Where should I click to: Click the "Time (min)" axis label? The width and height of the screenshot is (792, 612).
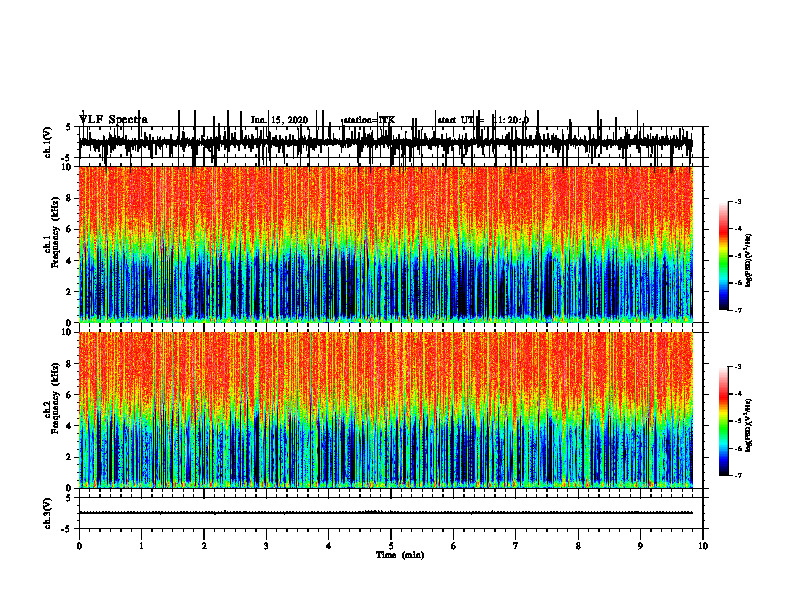coord(400,555)
